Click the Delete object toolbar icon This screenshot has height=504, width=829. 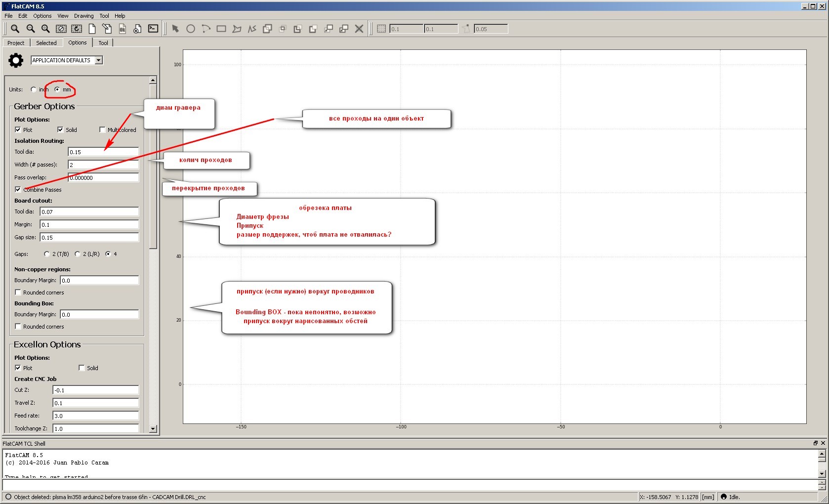click(137, 29)
